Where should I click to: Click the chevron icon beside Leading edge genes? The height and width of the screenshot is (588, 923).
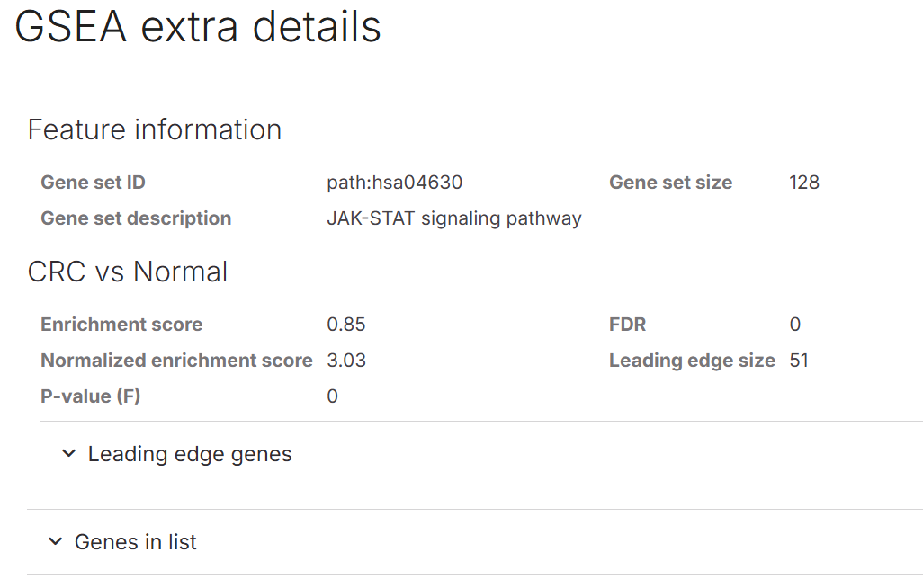click(x=69, y=454)
